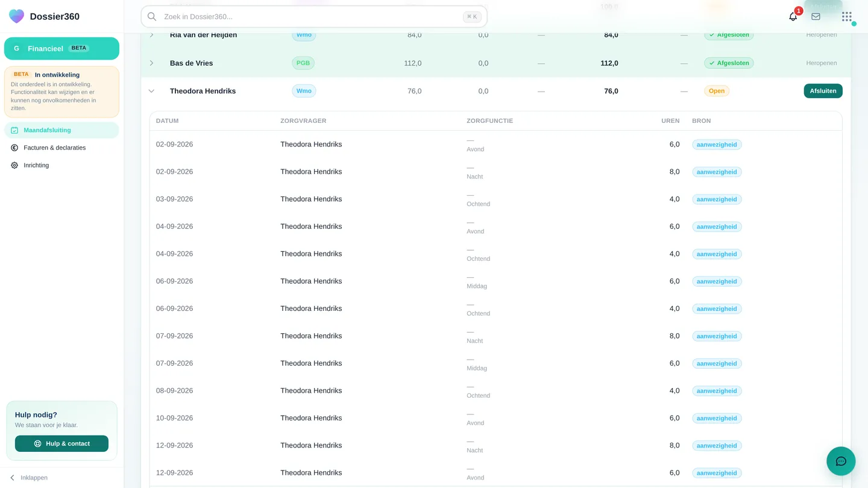Go to Inrichting settings

click(61, 165)
